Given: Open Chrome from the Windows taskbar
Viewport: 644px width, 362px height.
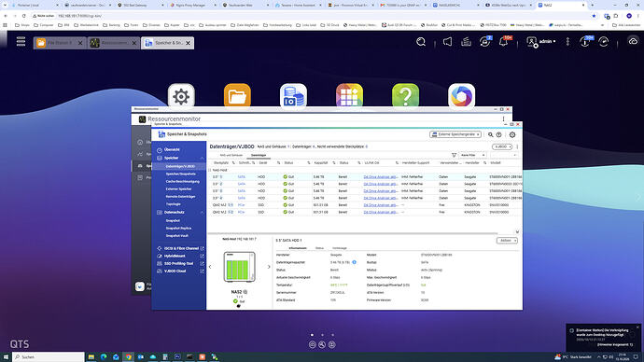Looking at the screenshot, I should coord(128,357).
